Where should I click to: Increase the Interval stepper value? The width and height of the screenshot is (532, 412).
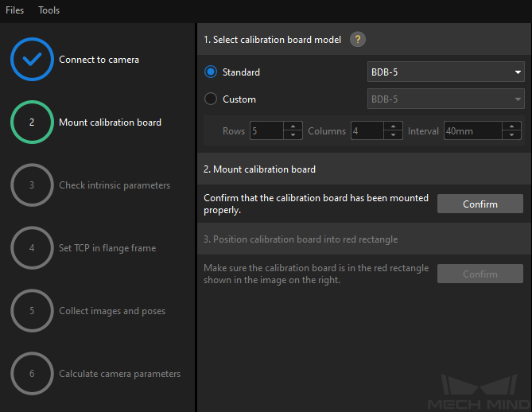pos(511,126)
